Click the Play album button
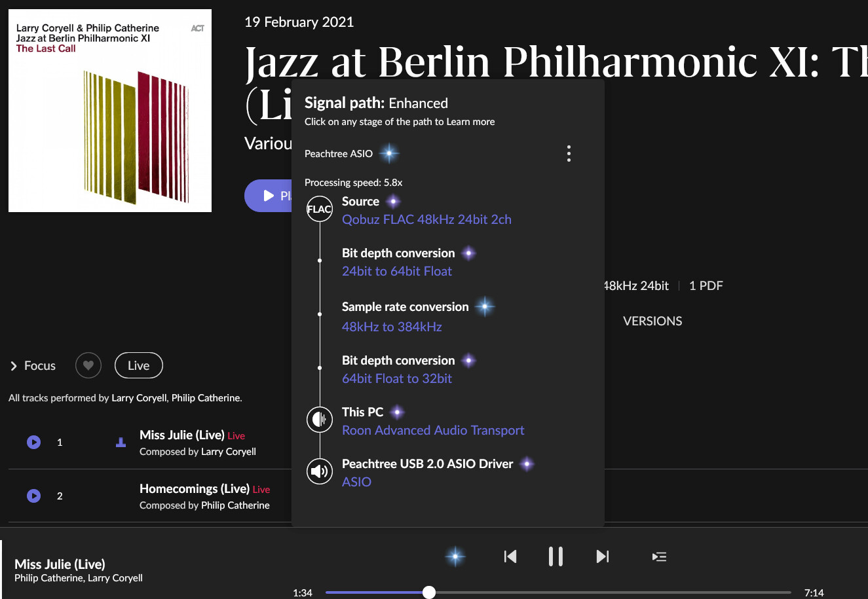The height and width of the screenshot is (599, 868). point(269,196)
